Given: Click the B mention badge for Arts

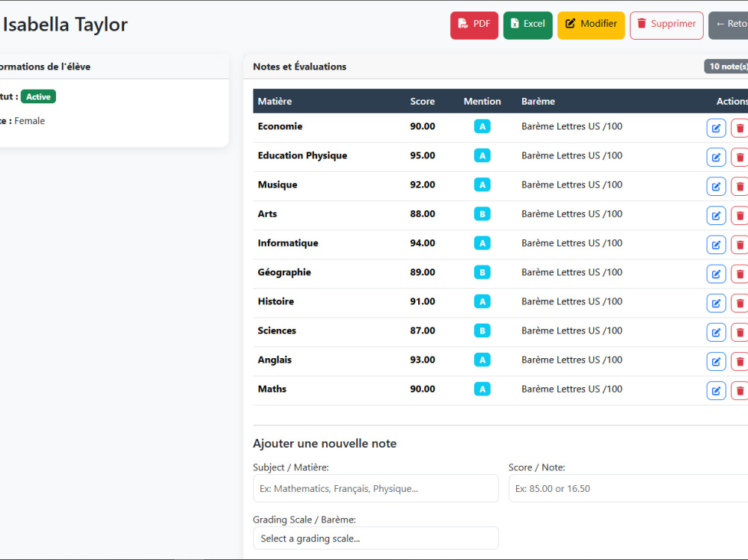Looking at the screenshot, I should coord(482,214).
